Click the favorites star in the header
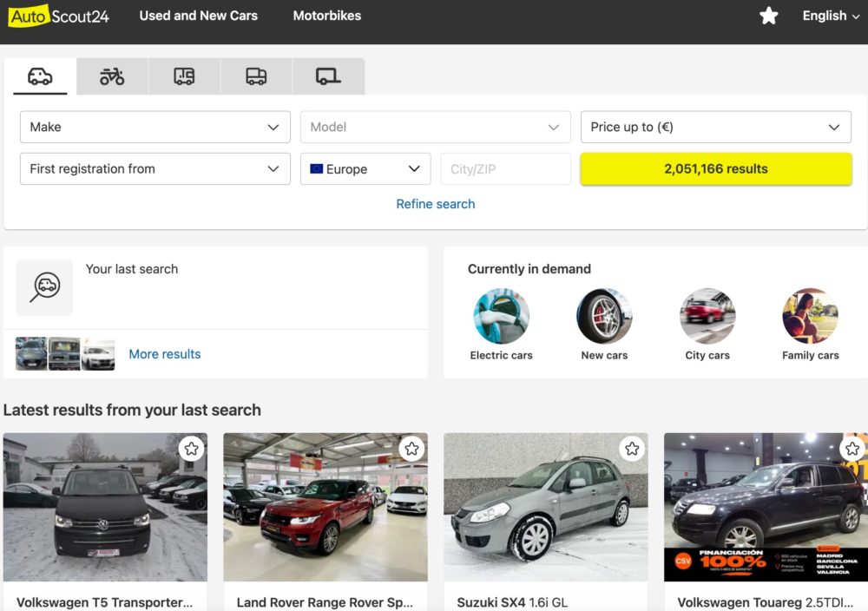Image resolution: width=868 pixels, height=611 pixels. (x=768, y=16)
